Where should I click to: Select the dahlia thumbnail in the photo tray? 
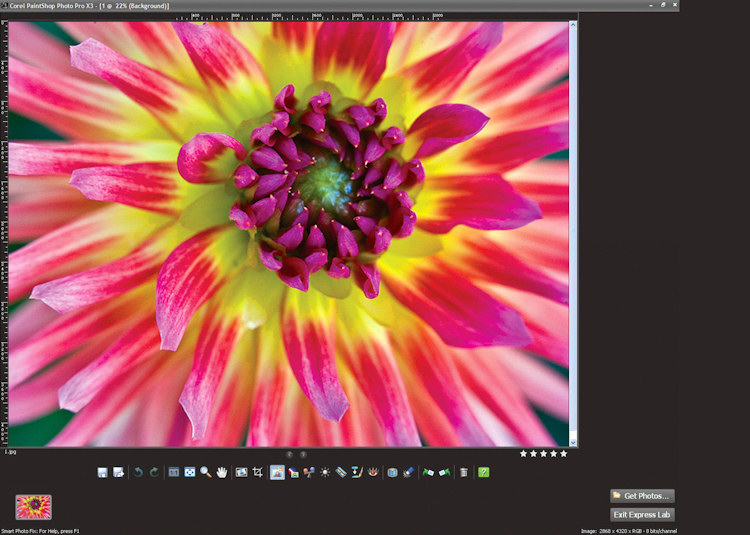coord(34,506)
